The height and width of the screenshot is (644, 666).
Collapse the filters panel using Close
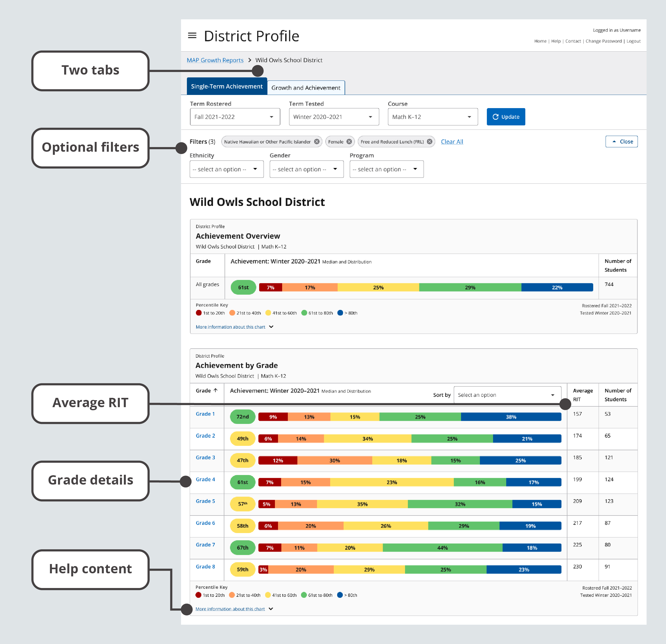point(622,141)
